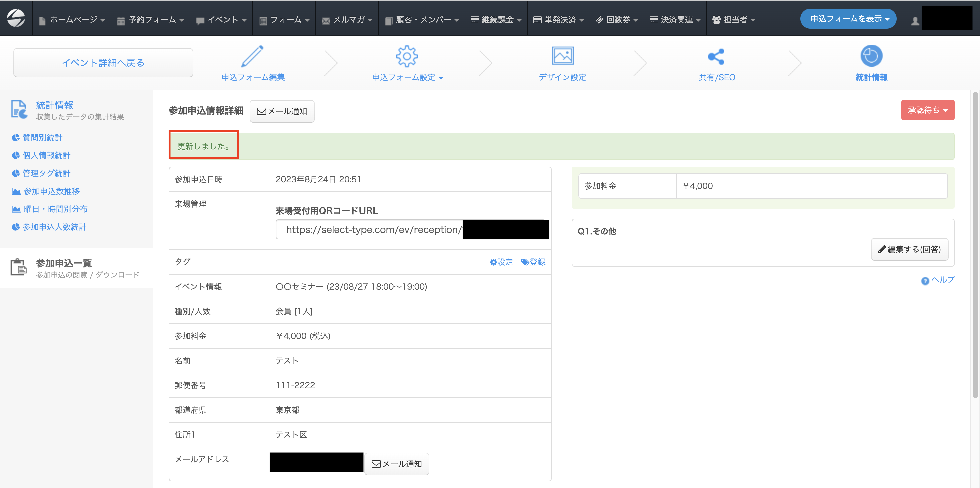Click the user profile icon
Viewport: 980px width, 488px height.
(915, 21)
